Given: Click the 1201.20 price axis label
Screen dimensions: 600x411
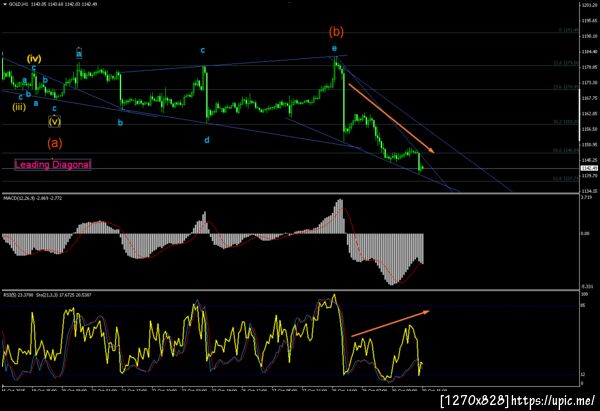Looking at the screenshot, I should (x=589, y=5).
